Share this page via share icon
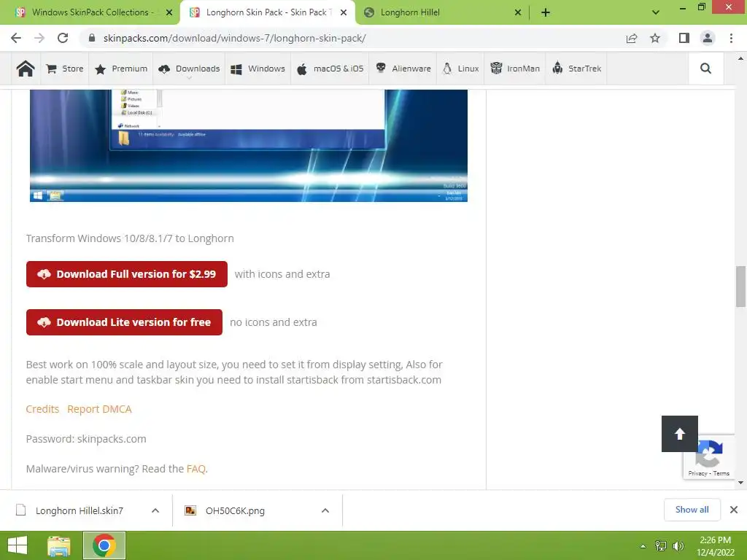The width and height of the screenshot is (747, 560). point(632,38)
